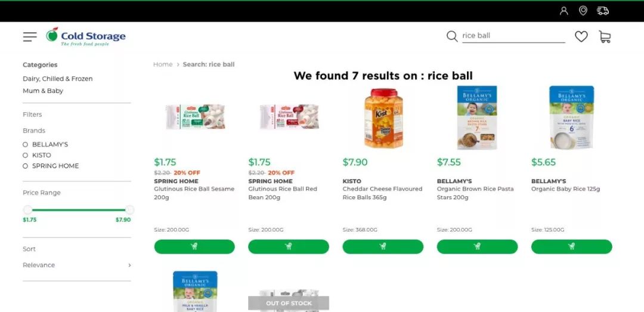Expand the Relevance sort option
The height and width of the screenshot is (312, 644).
point(77,265)
